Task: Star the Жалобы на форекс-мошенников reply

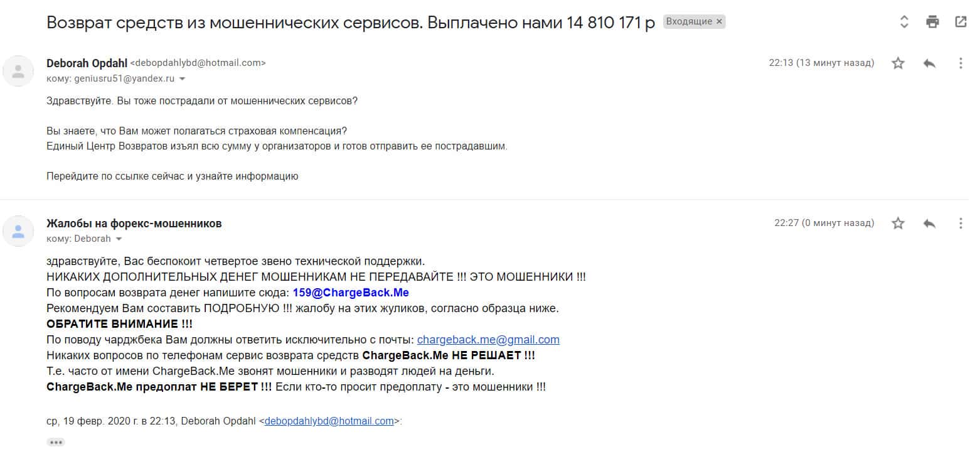Action: point(898,223)
